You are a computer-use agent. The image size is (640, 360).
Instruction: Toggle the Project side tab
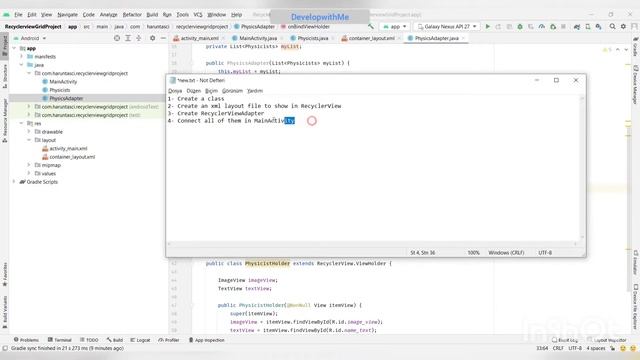tap(5, 46)
